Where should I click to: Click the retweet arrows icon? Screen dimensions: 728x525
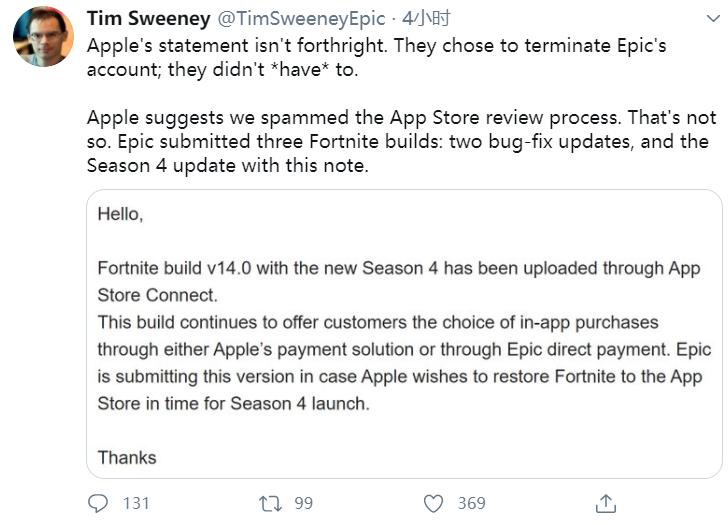pos(270,503)
